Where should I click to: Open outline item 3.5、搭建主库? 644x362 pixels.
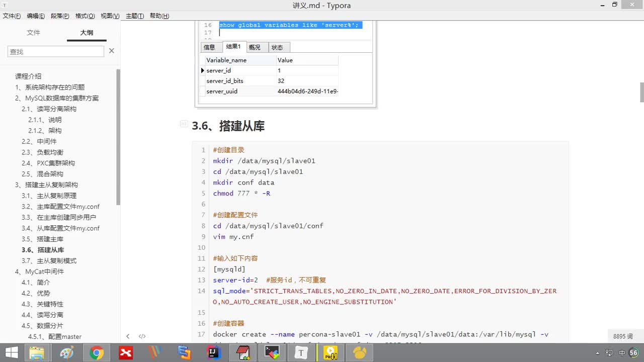[42, 239]
